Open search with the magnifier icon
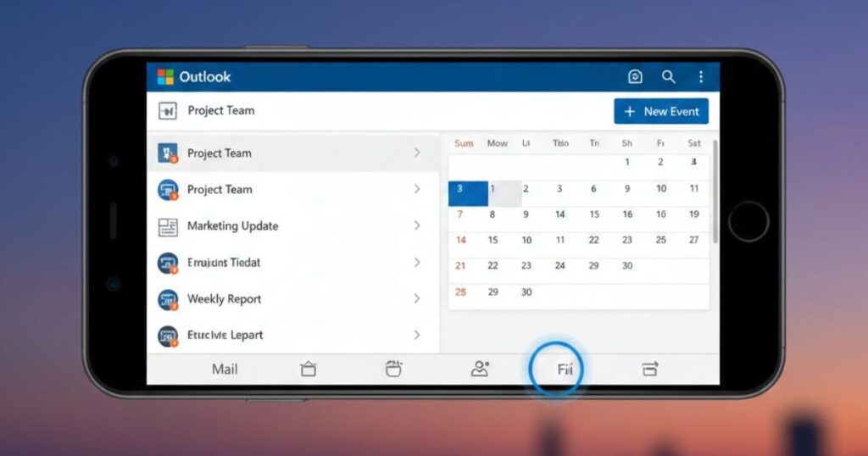868x456 pixels. (668, 76)
